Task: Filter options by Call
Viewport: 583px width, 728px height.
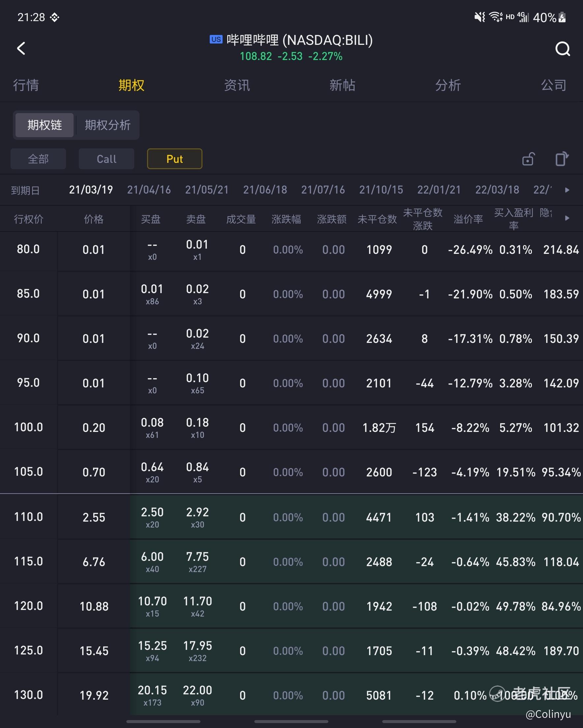Action: pyautogui.click(x=107, y=159)
